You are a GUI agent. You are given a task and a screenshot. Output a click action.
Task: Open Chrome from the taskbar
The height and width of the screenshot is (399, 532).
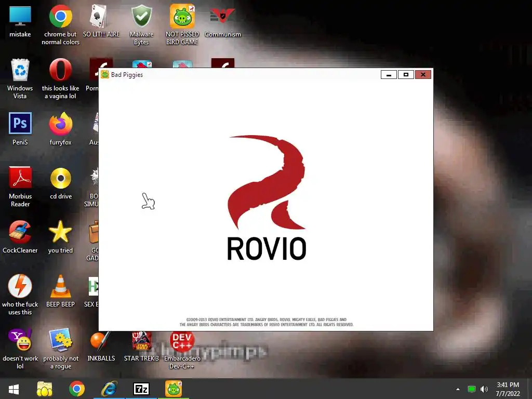pyautogui.click(x=77, y=389)
